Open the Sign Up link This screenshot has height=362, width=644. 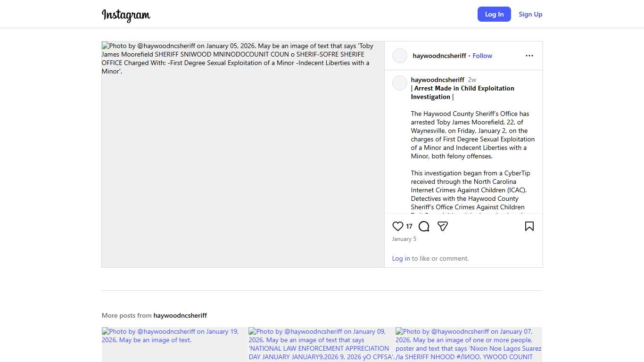[x=530, y=14]
